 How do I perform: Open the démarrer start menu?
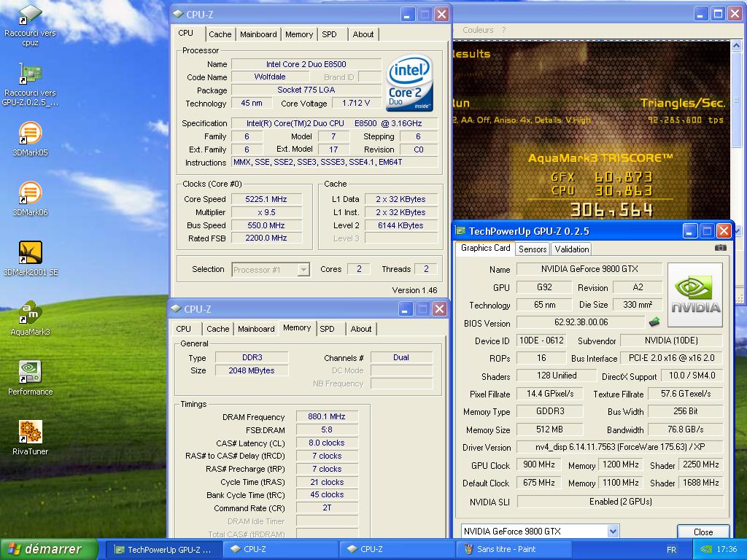coord(49,550)
